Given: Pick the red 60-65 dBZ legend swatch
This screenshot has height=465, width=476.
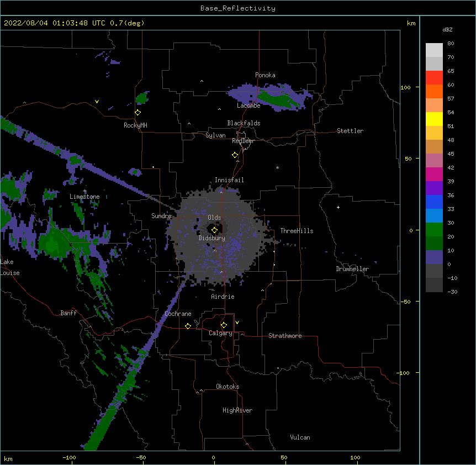Looking at the screenshot, I should 434,77.
